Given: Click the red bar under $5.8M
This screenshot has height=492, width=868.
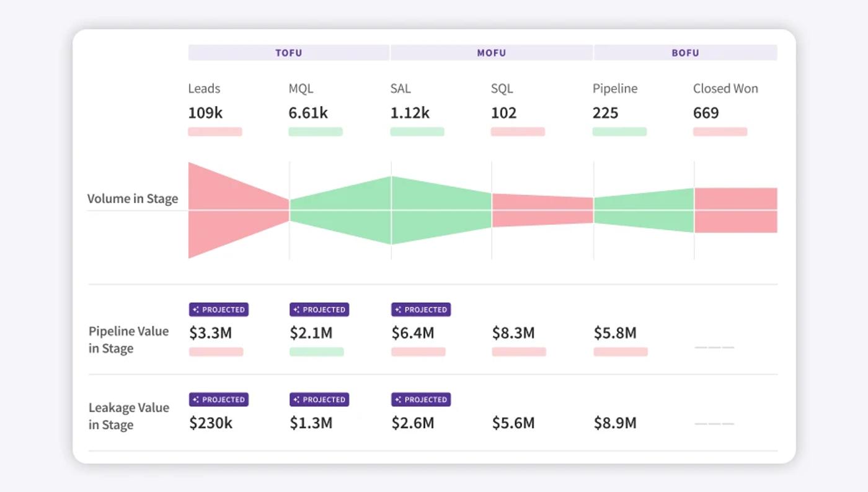Looking at the screenshot, I should click(621, 352).
